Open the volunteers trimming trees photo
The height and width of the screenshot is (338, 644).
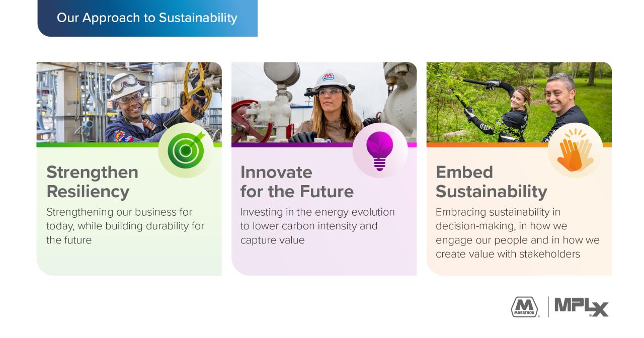click(x=519, y=102)
